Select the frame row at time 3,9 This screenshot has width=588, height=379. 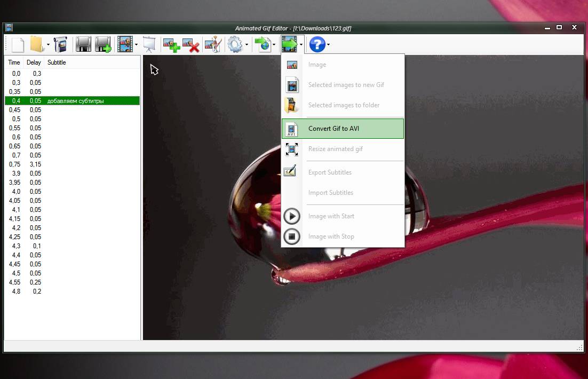[73, 173]
